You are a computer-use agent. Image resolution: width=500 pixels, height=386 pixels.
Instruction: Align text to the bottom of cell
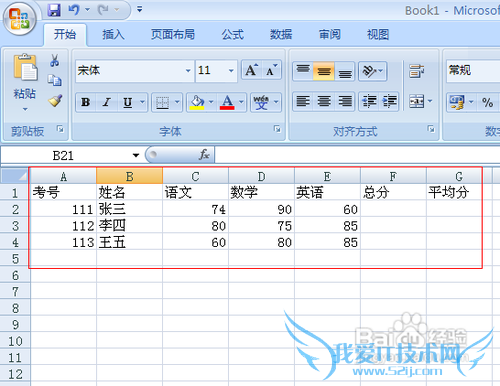[x=345, y=71]
